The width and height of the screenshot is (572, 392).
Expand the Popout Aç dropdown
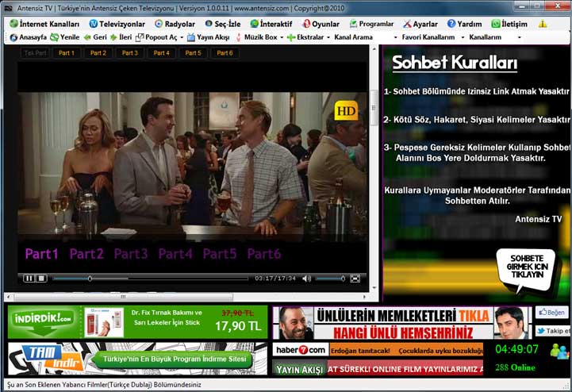(x=182, y=37)
